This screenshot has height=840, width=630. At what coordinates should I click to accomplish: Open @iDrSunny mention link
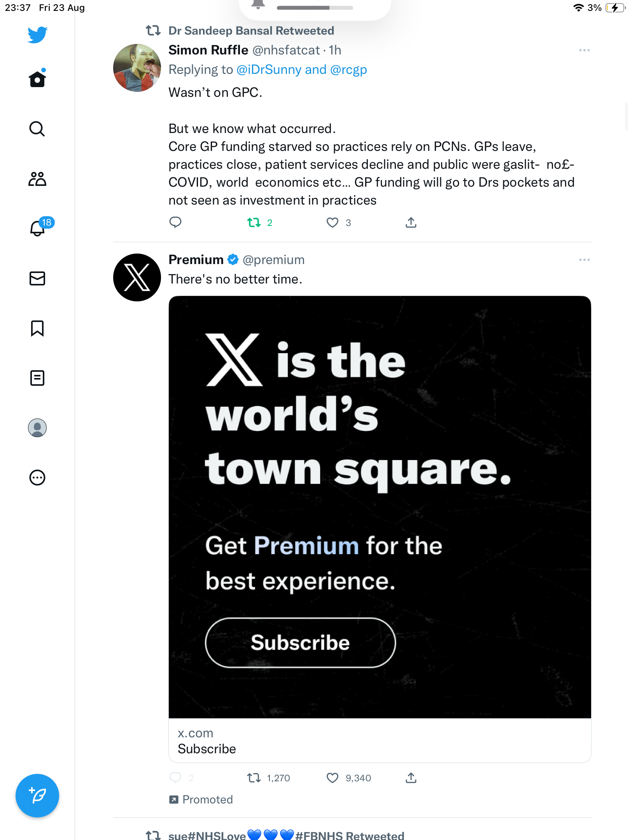(269, 70)
